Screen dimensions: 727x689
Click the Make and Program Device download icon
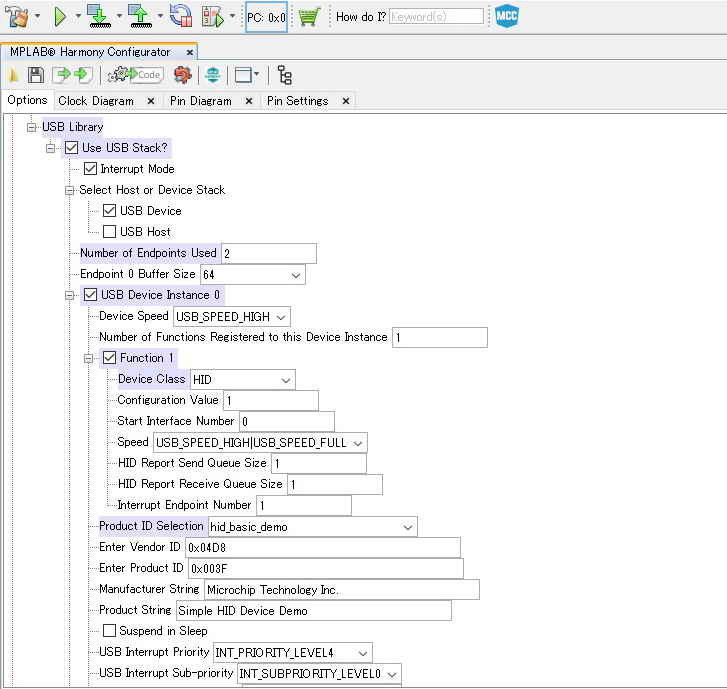(99, 17)
